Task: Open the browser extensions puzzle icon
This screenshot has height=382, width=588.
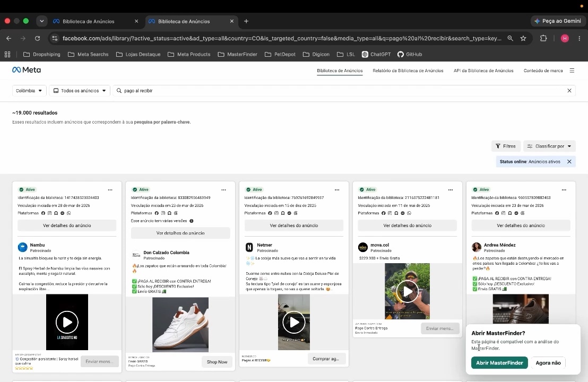Action: (x=543, y=38)
